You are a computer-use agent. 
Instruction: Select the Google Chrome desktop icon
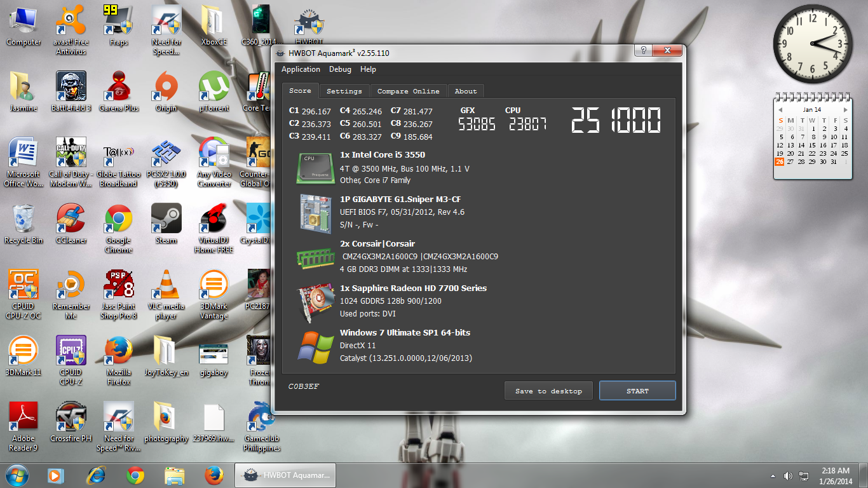pos(118,229)
